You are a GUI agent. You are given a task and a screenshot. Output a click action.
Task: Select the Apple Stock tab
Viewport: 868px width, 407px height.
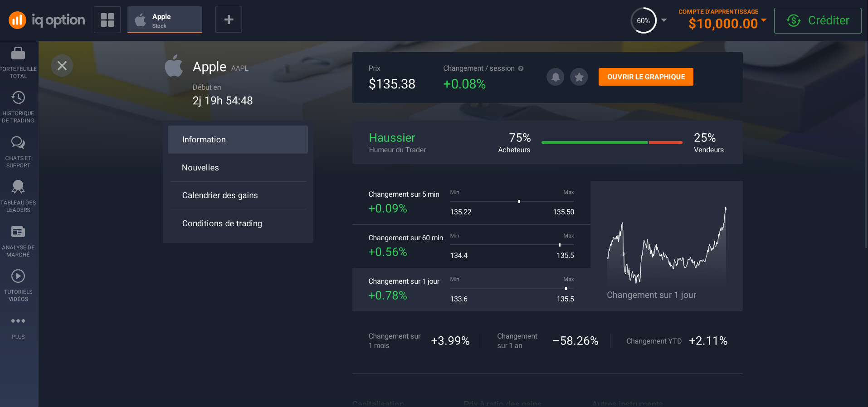[x=165, y=20]
